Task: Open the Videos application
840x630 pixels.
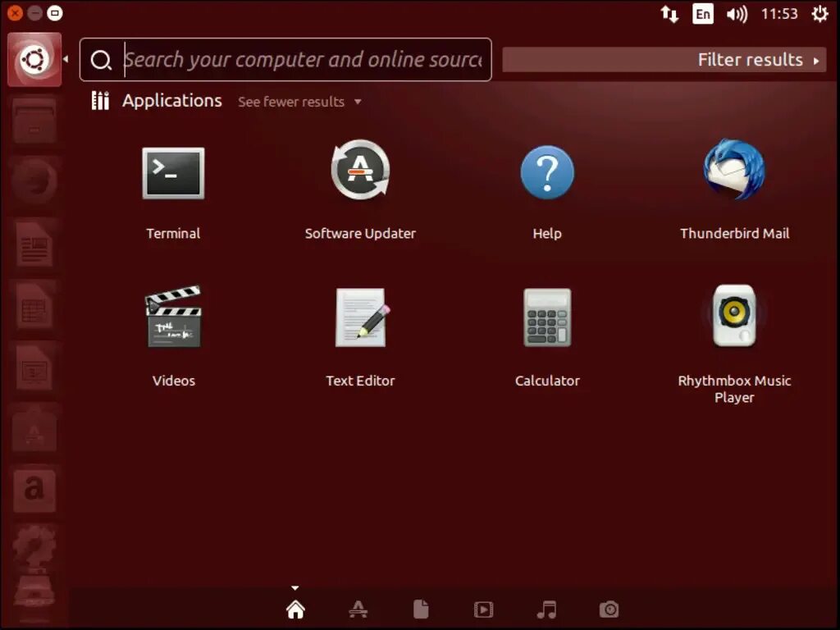Action: click(174, 317)
